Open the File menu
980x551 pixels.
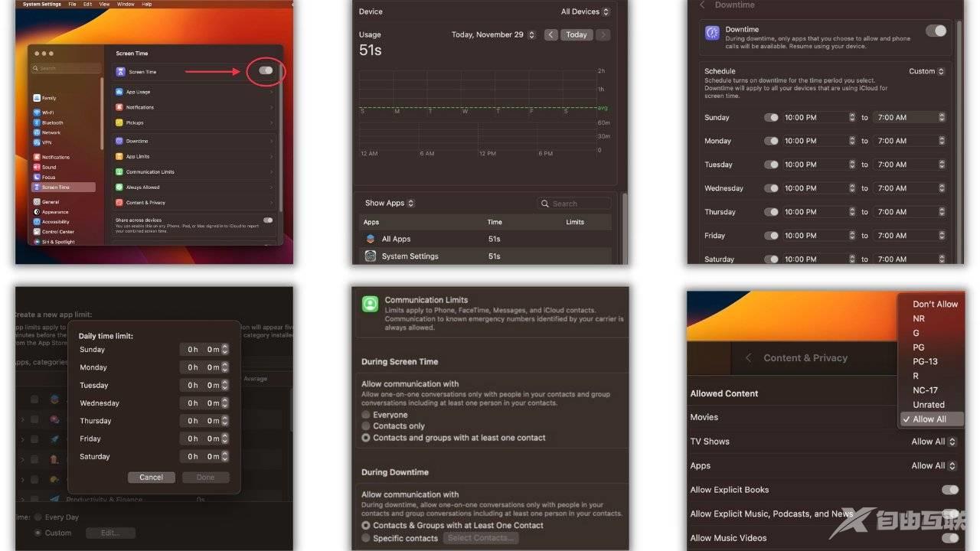72,4
